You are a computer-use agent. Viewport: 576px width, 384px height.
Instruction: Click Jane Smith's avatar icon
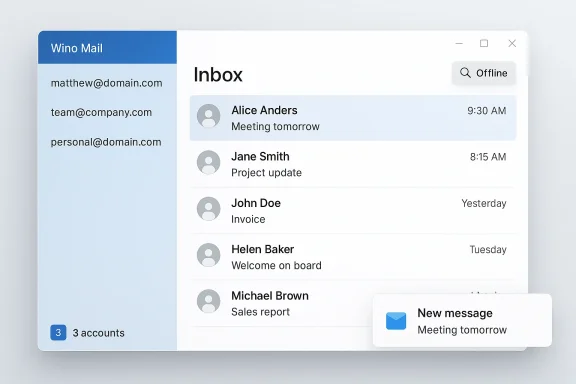click(x=208, y=162)
